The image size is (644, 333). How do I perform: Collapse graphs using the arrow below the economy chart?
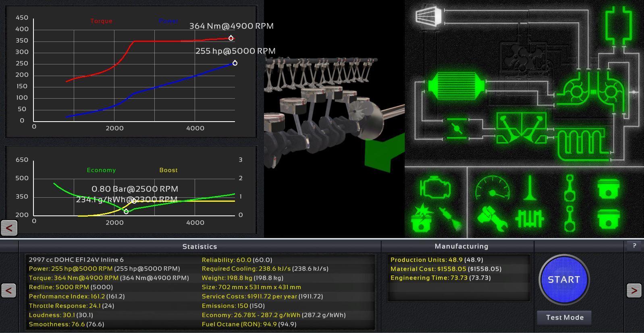point(9,228)
